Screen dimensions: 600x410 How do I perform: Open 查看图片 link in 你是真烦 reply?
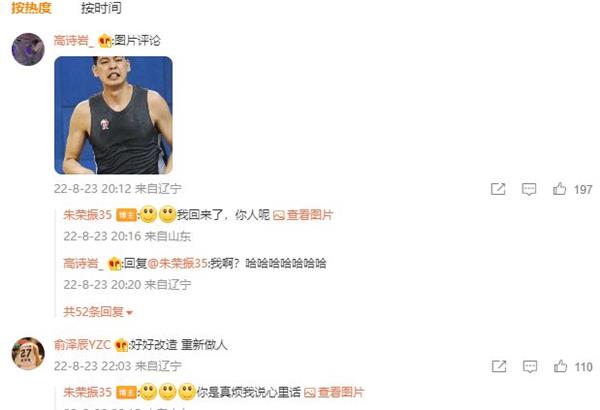(334, 392)
